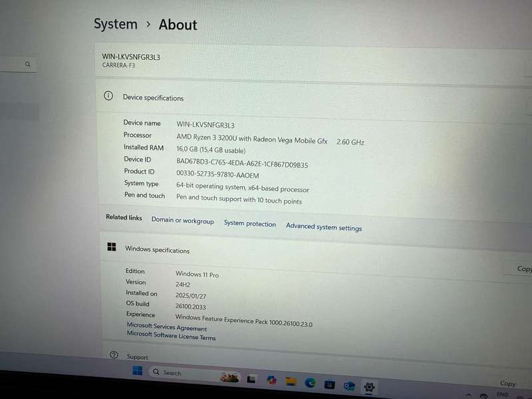Copy the Support section details
532x399 pixels.
[x=508, y=384]
